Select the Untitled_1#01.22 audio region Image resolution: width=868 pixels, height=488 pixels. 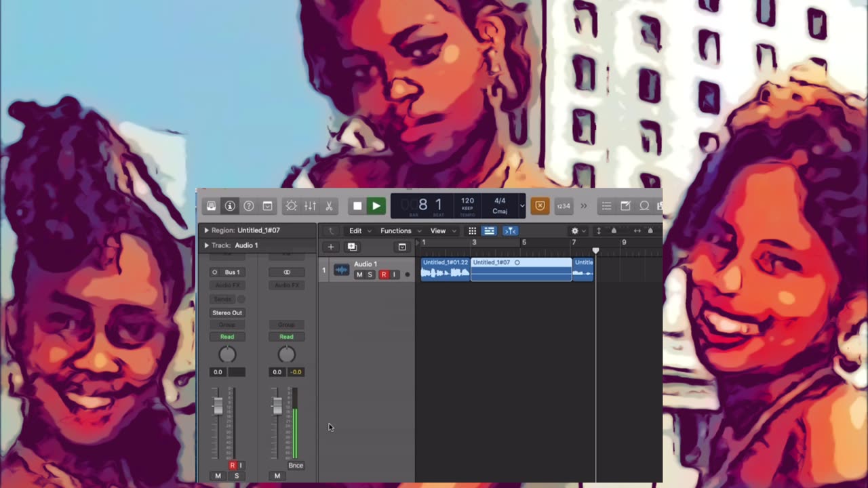(446, 269)
